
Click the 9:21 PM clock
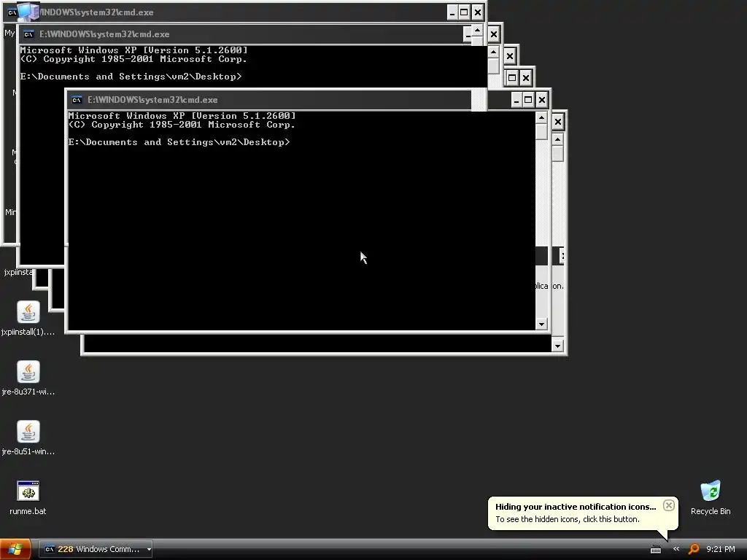point(720,549)
